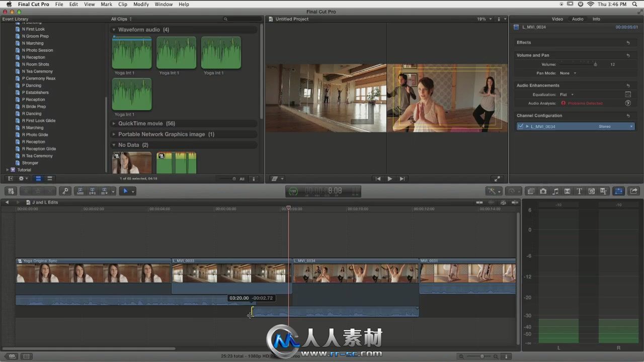Insert the selected clip into the storyline

pos(93,191)
